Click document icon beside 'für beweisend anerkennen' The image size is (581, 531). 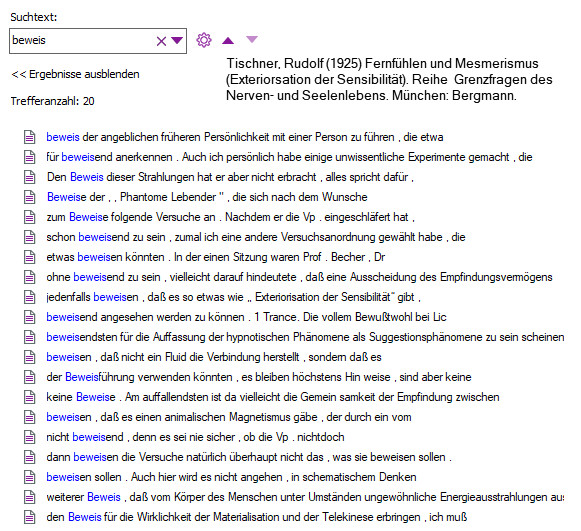click(x=30, y=157)
